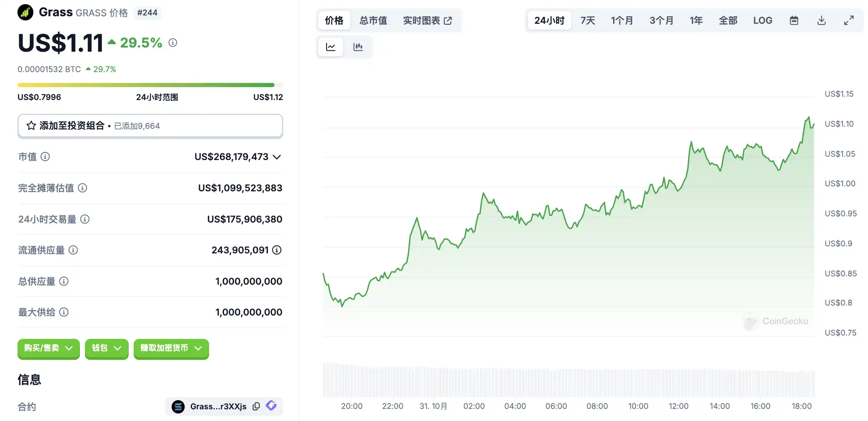
Task: Open max supply info icon
Action: pos(64,312)
